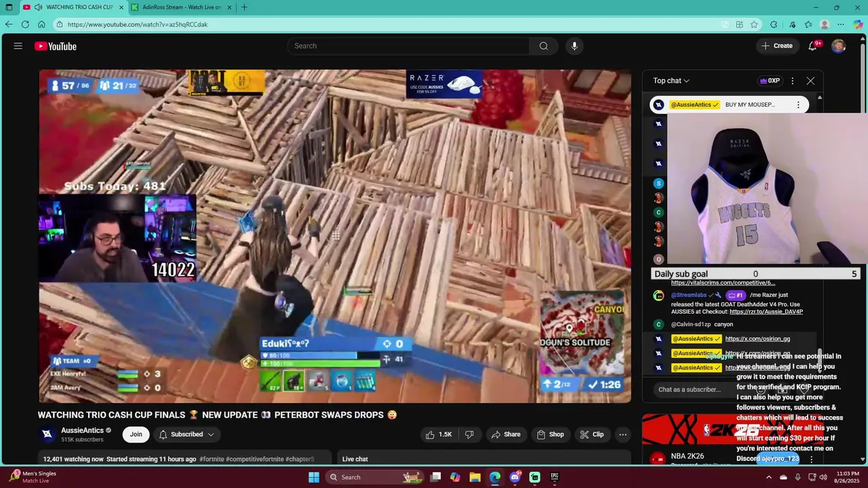Open the browser home page

tap(41, 24)
